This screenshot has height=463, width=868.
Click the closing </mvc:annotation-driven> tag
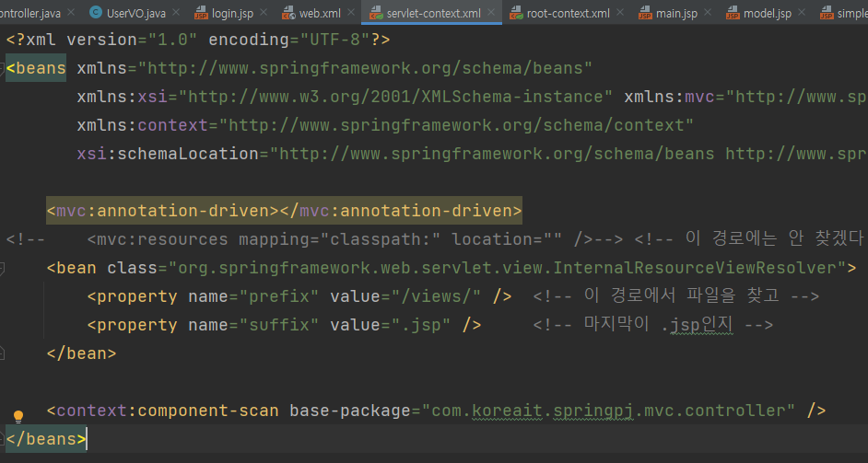(x=400, y=211)
